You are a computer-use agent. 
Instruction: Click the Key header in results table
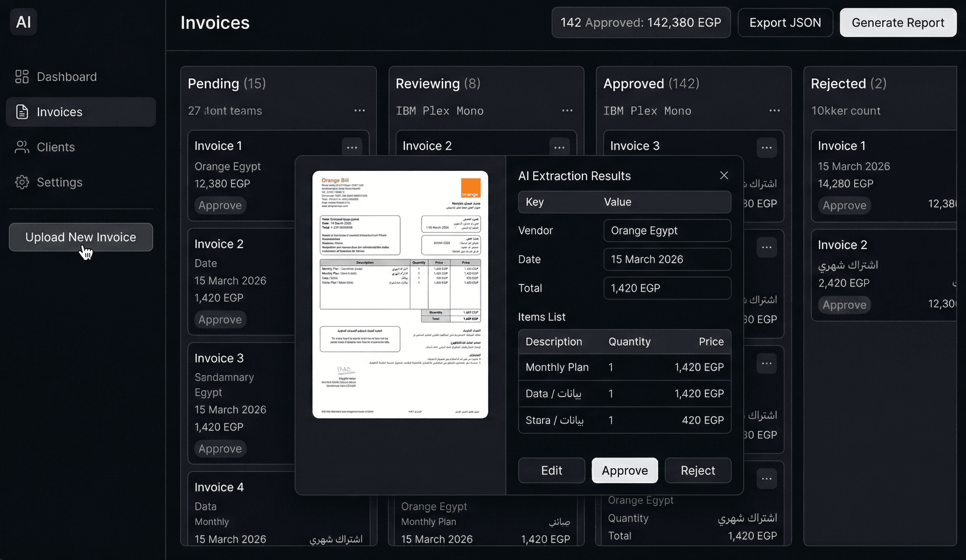(535, 202)
